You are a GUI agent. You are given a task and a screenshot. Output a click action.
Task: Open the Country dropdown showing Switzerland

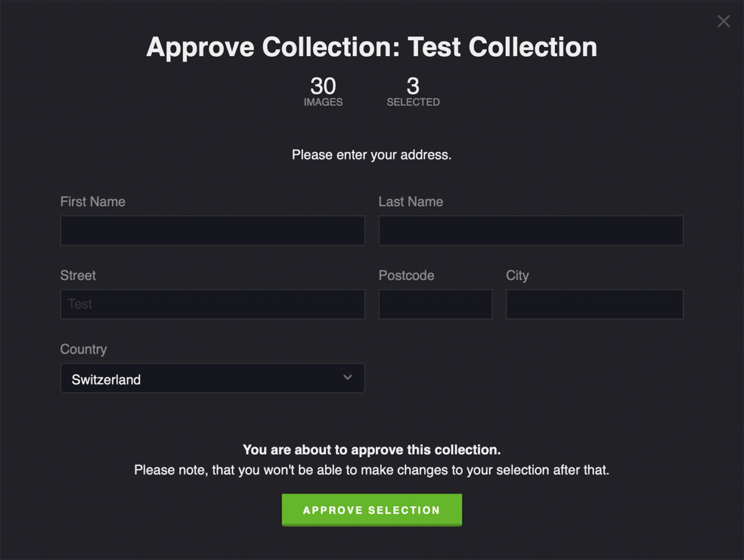(x=213, y=378)
